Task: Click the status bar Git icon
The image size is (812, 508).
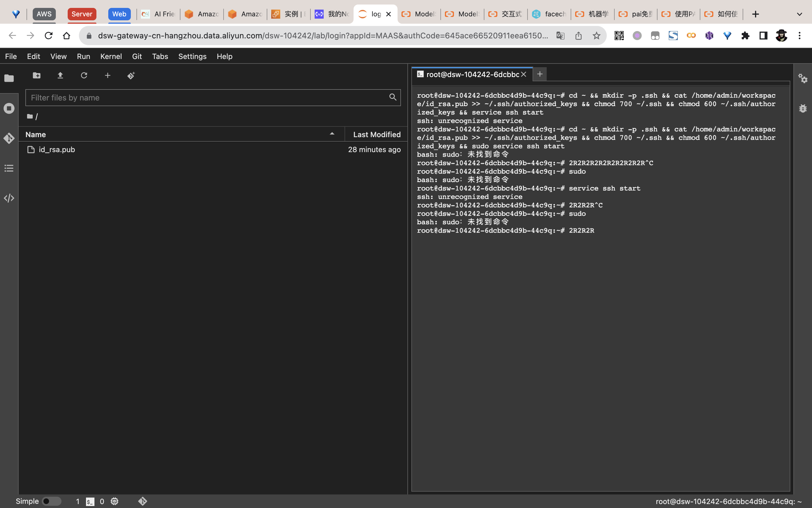Action: coord(143,501)
